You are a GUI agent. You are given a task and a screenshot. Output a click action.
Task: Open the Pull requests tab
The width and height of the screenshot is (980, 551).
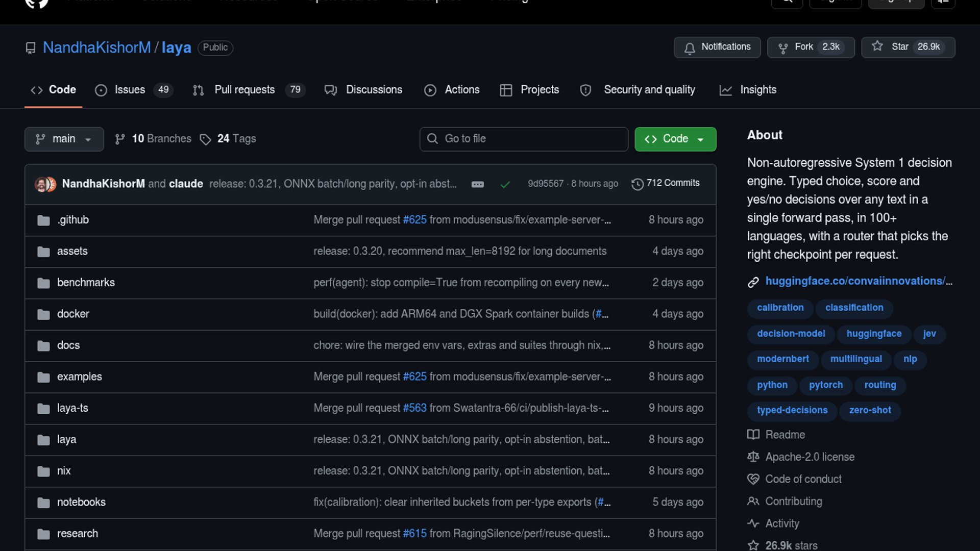coord(249,90)
